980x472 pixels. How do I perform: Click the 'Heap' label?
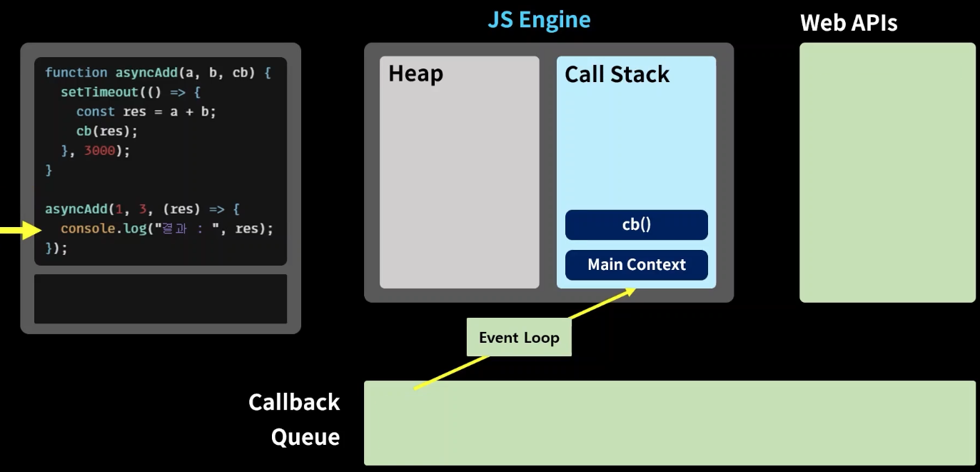415,74
